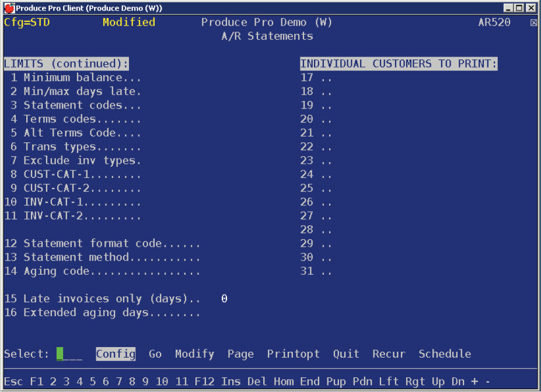Viewport: 541px width, 392px height.
Task: Click the INV-CAT-2 line
Action: [x=73, y=216]
